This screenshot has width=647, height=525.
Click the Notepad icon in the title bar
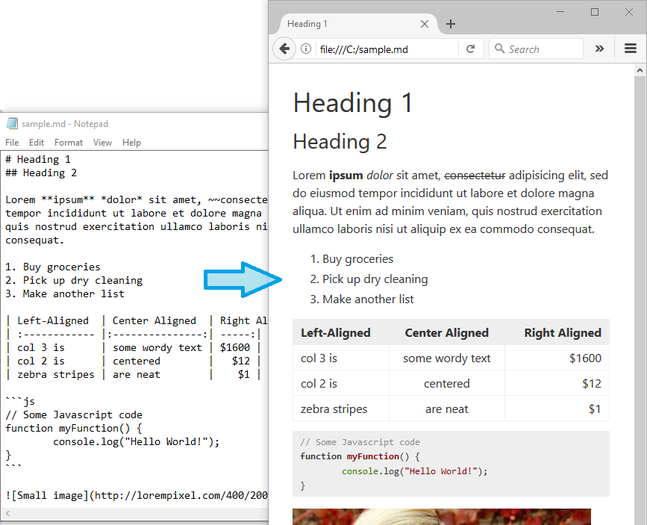click(12, 124)
